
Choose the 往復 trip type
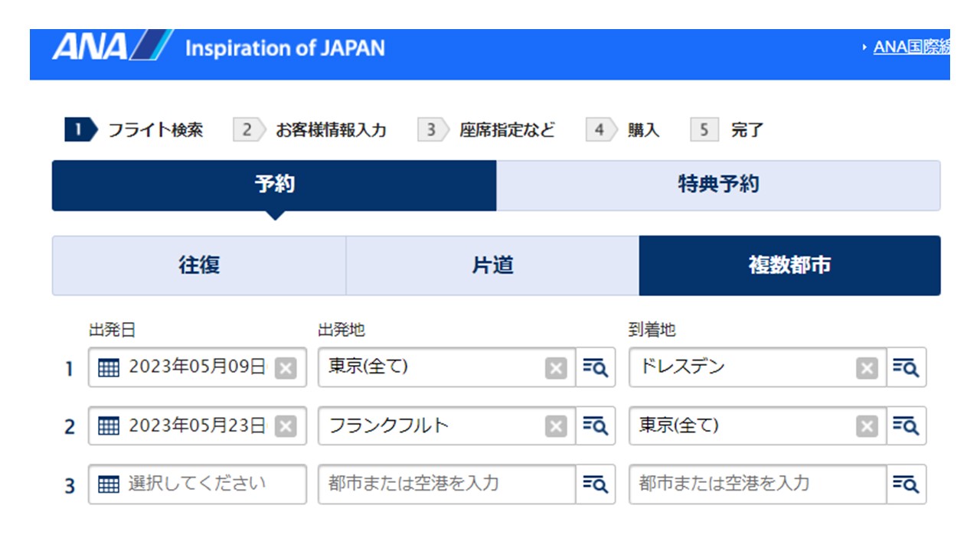coord(199,266)
